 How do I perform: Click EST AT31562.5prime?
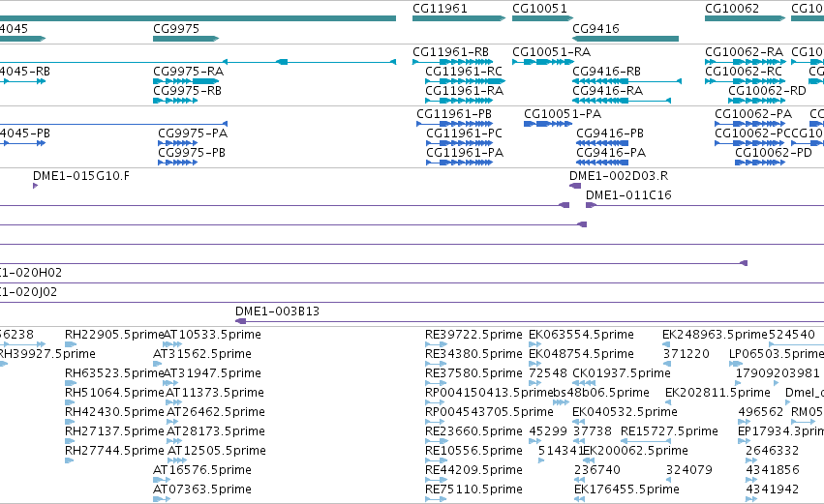pyautogui.click(x=158, y=364)
